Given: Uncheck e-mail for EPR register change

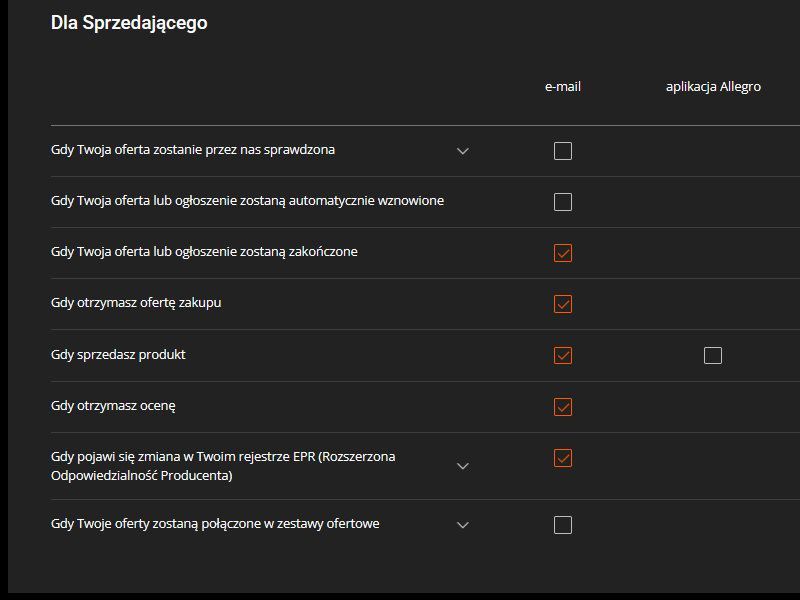Looking at the screenshot, I should click(x=563, y=458).
